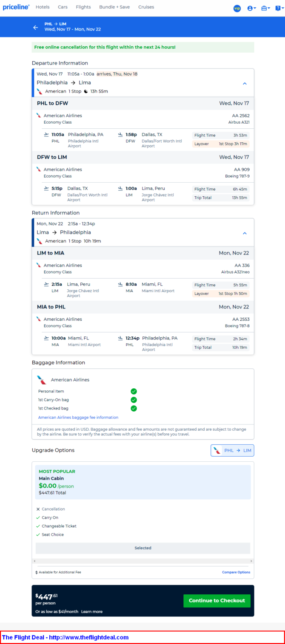Image resolution: width=285 pixels, height=644 pixels.
Task: Click the AA 2562 flight number
Action: tap(241, 116)
